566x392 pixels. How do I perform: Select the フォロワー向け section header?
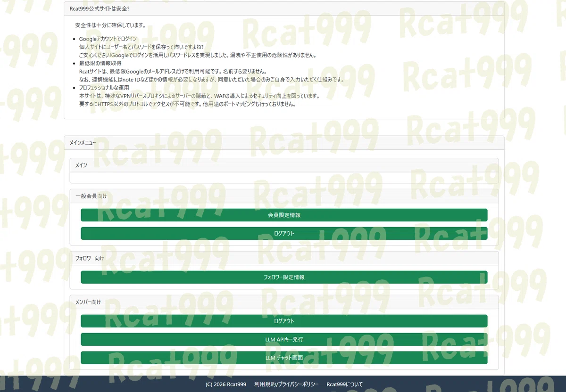coord(284,258)
